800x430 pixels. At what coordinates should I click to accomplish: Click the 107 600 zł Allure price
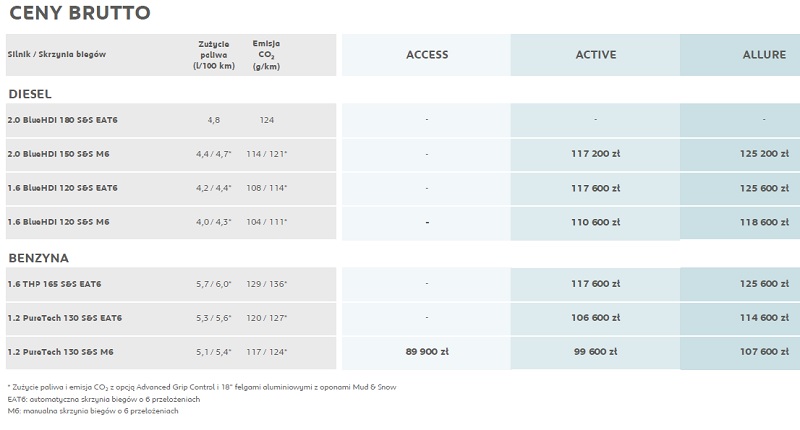(x=764, y=351)
